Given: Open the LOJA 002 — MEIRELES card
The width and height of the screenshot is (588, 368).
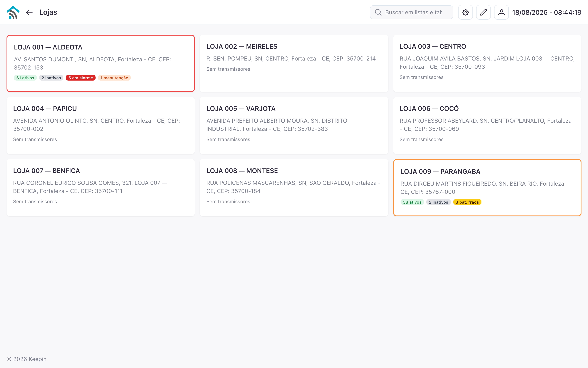Looking at the screenshot, I should (294, 63).
